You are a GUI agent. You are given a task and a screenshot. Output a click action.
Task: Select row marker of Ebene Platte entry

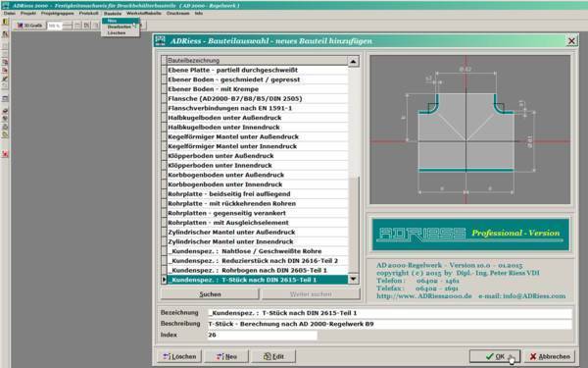point(164,71)
